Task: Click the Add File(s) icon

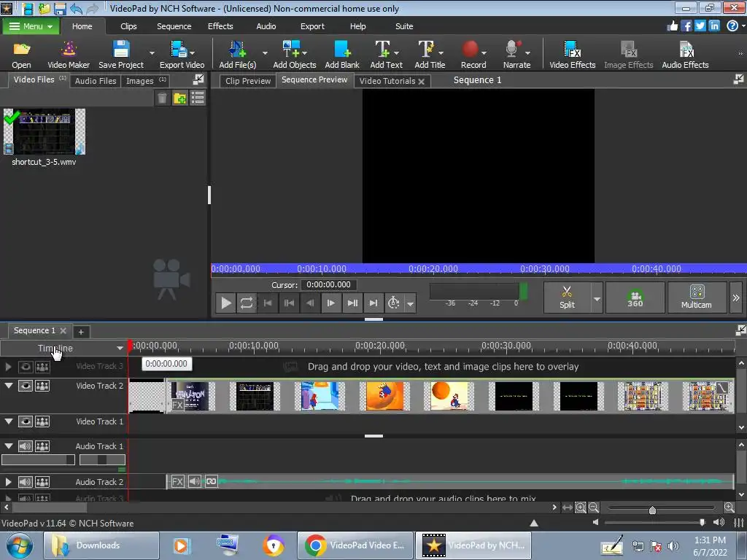Action: click(237, 49)
